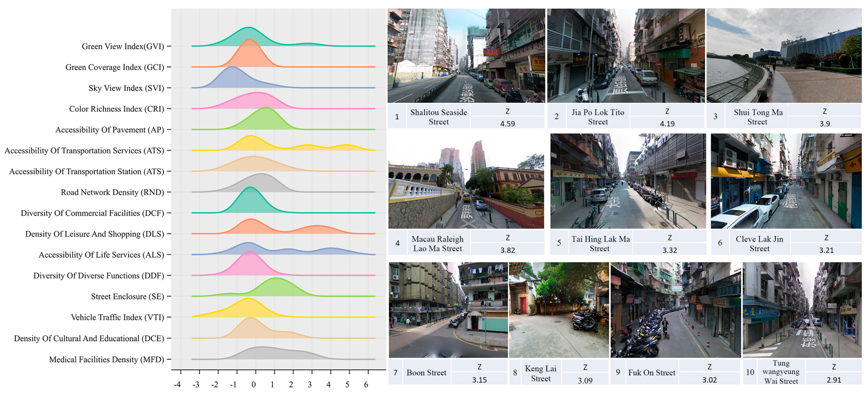Click the Macau Raleigh Lao Ma Street photo
Image resolution: width=868 pixels, height=395 pixels.
(466, 181)
